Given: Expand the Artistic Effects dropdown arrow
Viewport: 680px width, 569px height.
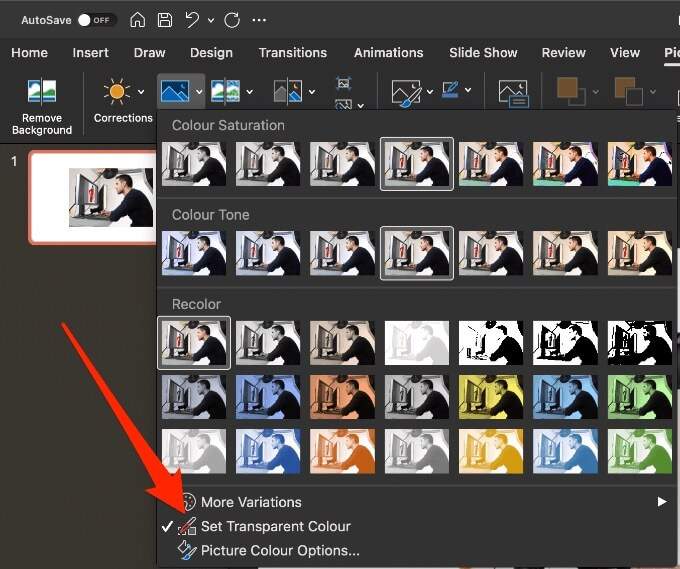Looking at the screenshot, I should 249,92.
